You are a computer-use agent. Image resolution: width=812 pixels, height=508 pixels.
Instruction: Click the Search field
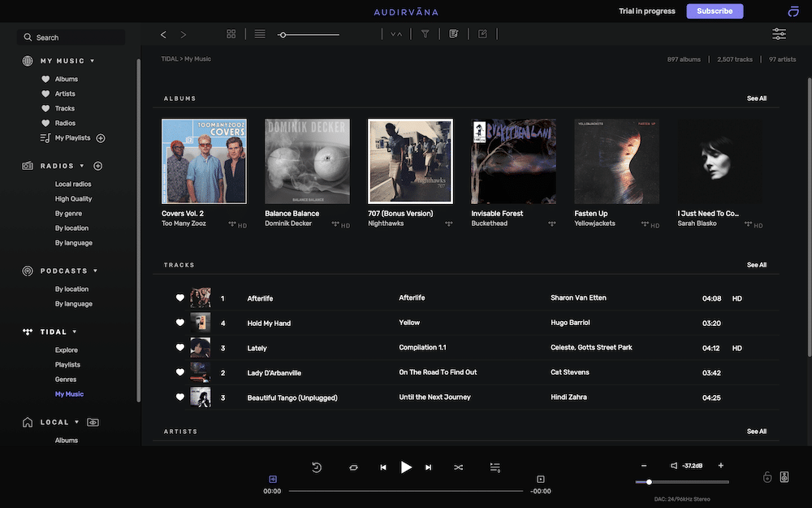(71, 37)
